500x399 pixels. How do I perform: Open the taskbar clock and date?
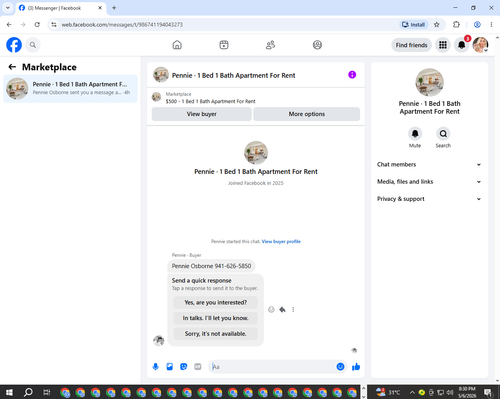467,392
